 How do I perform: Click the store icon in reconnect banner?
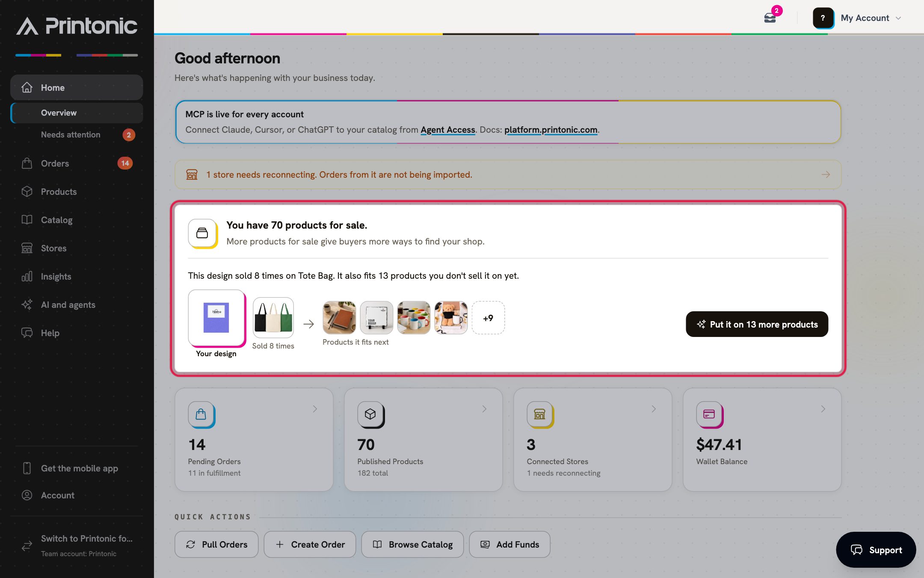192,174
